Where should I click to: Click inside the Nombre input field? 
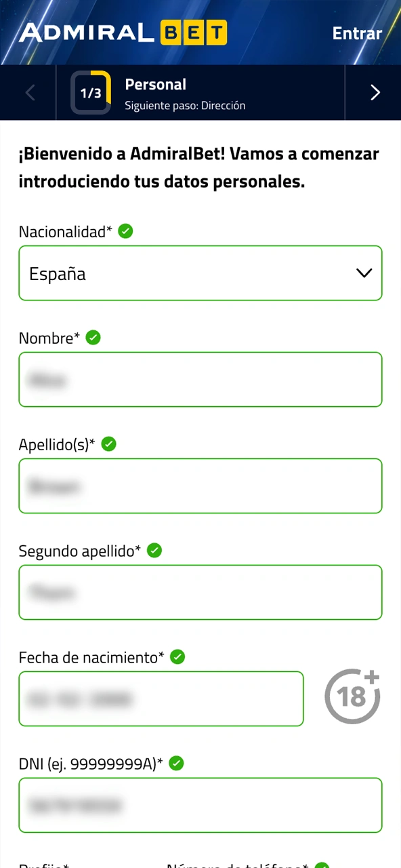click(200, 380)
